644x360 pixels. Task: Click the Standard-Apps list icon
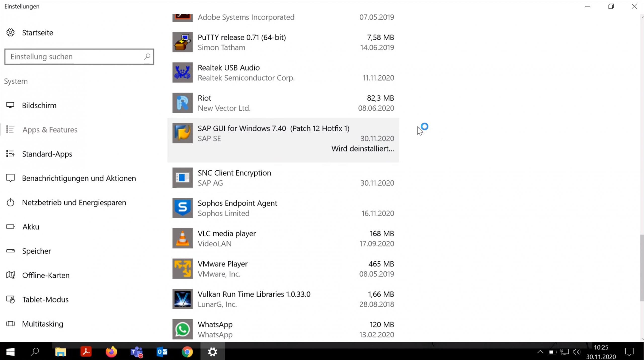coord(10,153)
